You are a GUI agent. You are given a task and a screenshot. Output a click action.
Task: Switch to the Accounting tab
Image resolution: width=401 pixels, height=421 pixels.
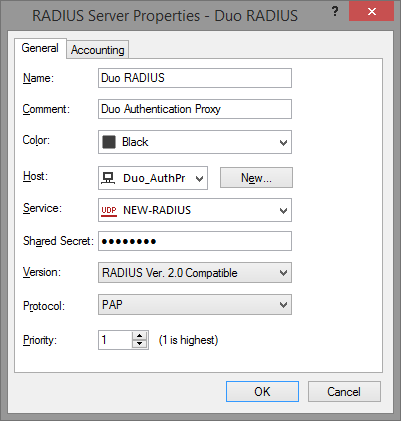pos(98,50)
